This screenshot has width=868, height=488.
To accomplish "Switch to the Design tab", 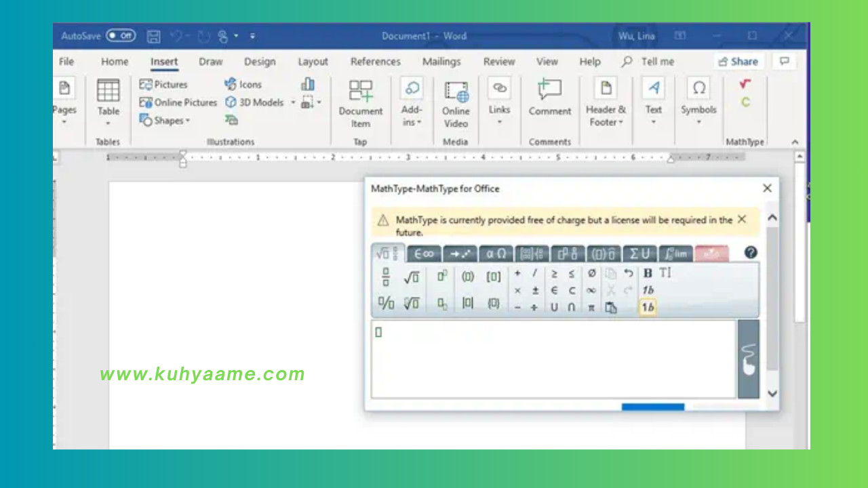I will tap(260, 62).
